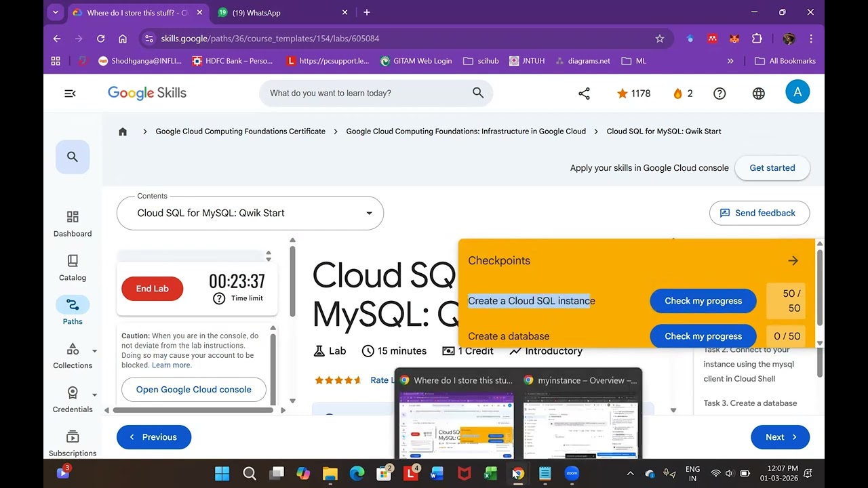868x488 pixels.
Task: Check progress for Create a Cloud SQL instance
Action: click(703, 301)
